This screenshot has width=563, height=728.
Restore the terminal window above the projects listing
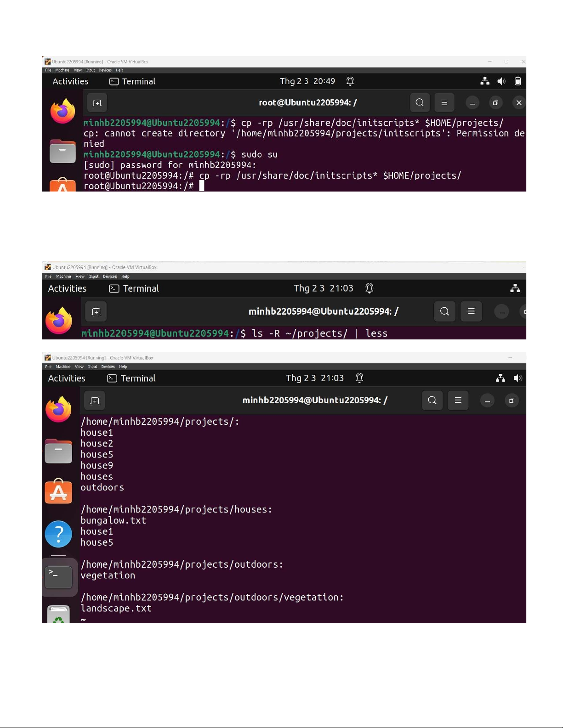512,401
